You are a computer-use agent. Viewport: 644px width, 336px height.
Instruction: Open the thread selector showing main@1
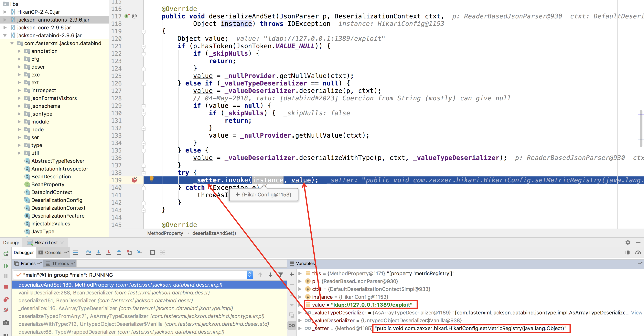point(250,275)
